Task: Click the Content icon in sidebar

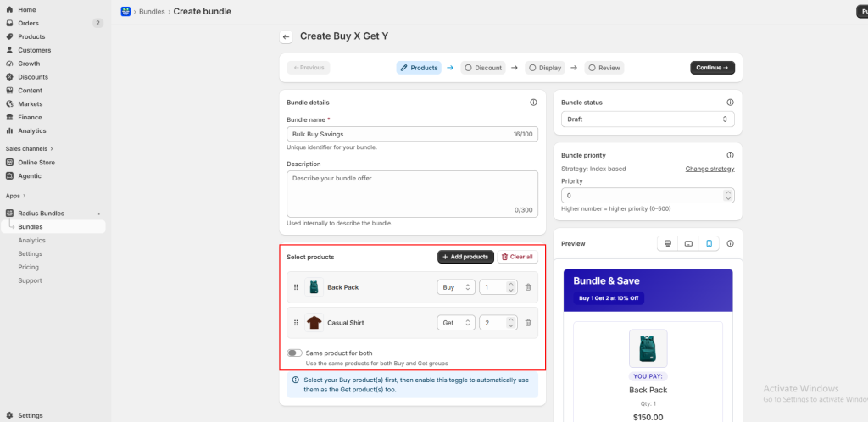Action: [9, 90]
